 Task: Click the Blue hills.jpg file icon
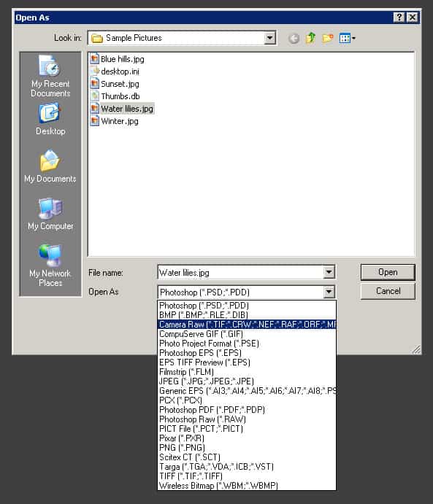[94, 59]
